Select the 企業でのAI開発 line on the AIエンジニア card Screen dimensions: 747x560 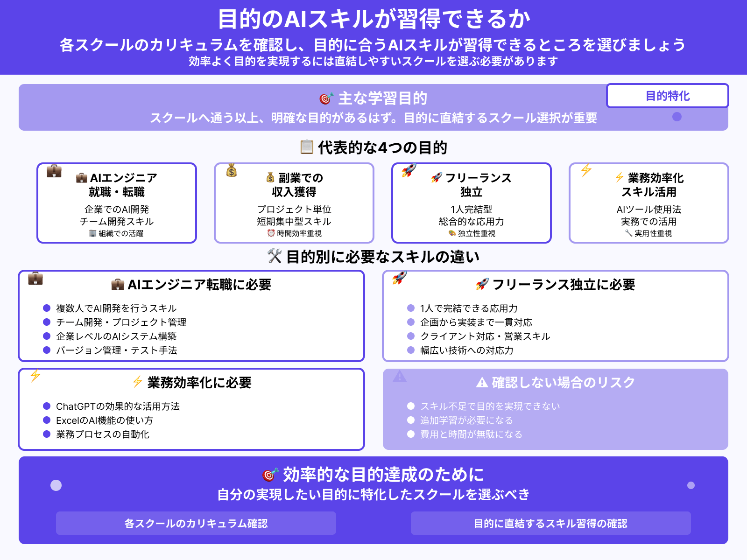pos(117,209)
